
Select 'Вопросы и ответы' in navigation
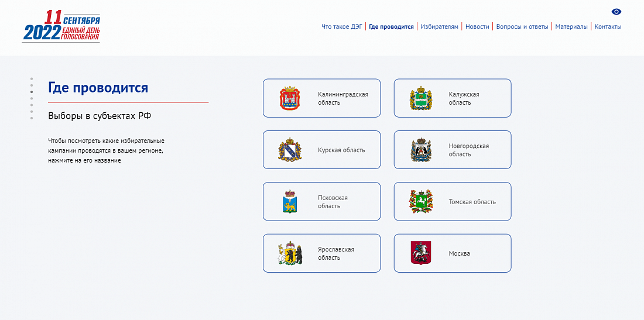pyautogui.click(x=522, y=26)
